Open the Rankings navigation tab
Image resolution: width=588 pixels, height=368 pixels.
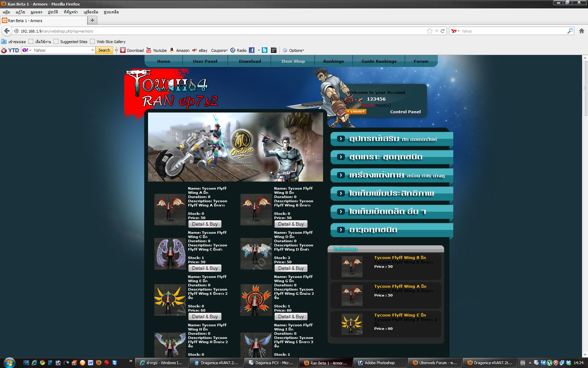[334, 61]
